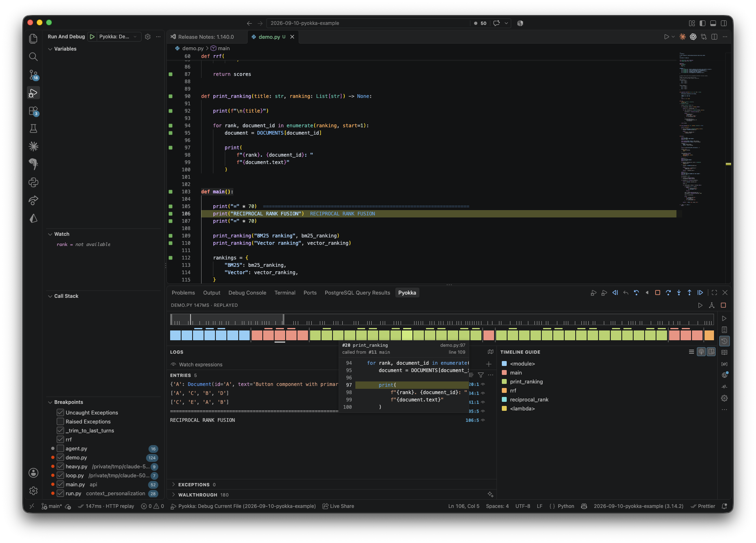Toggle _trim_to_last_turns breakpoint checkbox
The height and width of the screenshot is (543, 756).
(x=60, y=430)
